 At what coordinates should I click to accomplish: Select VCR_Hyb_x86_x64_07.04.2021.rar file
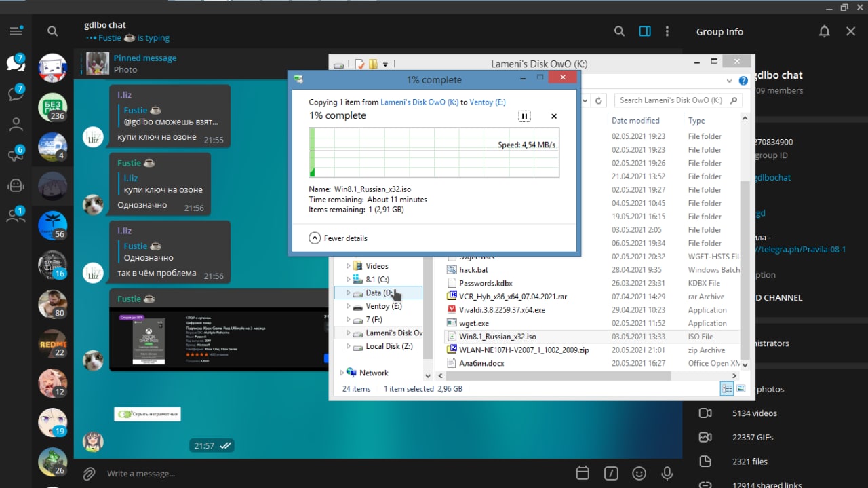[507, 297]
